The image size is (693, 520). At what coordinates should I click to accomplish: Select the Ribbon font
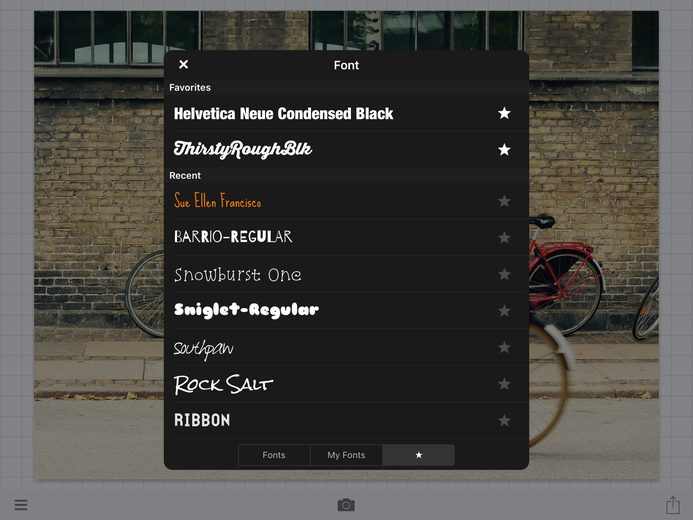[346, 421]
